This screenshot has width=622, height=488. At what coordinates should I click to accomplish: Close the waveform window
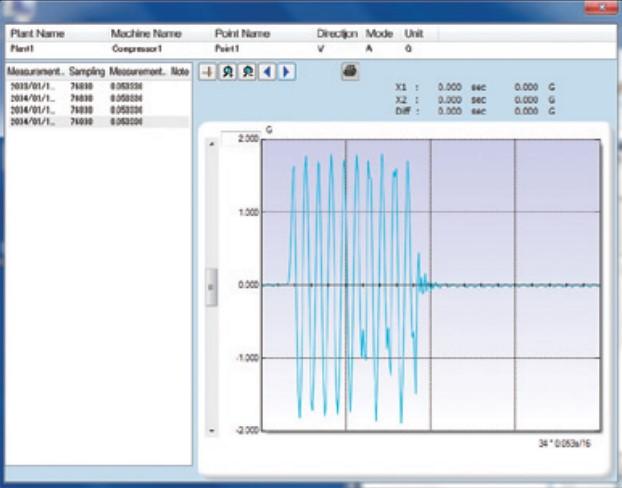tap(601, 7)
